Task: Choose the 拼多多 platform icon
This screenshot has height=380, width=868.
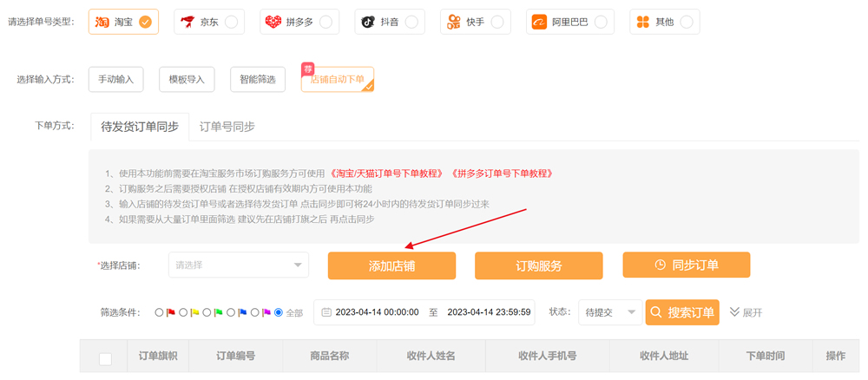Action: 298,22
